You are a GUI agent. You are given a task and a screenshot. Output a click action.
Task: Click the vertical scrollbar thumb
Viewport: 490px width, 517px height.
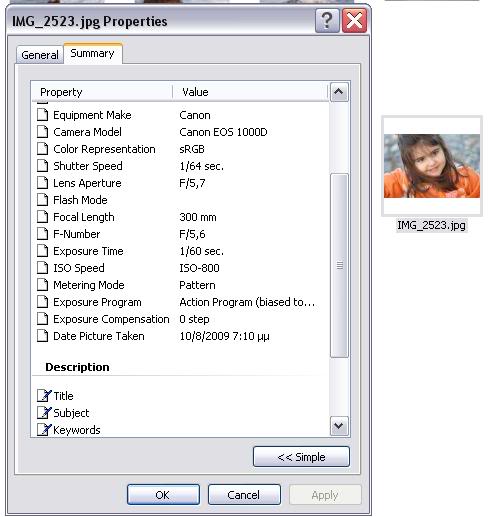click(x=339, y=266)
